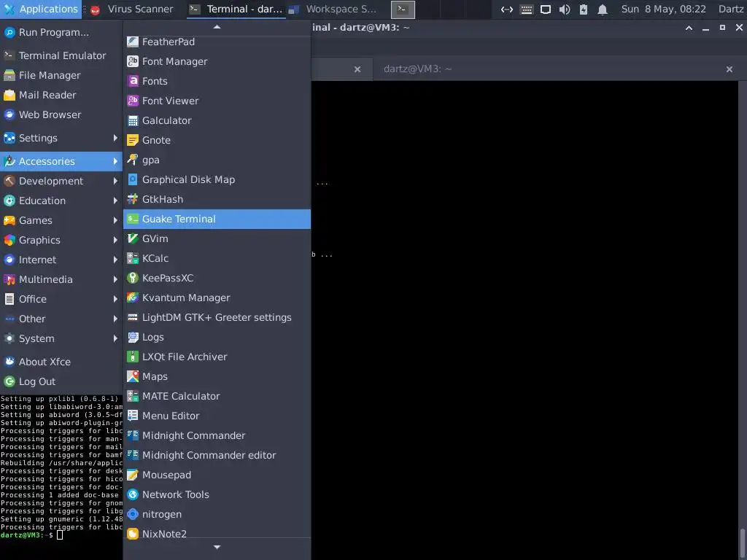Viewport: 747px width, 560px height.
Task: Expand the Games submenu arrow
Action: (x=115, y=220)
